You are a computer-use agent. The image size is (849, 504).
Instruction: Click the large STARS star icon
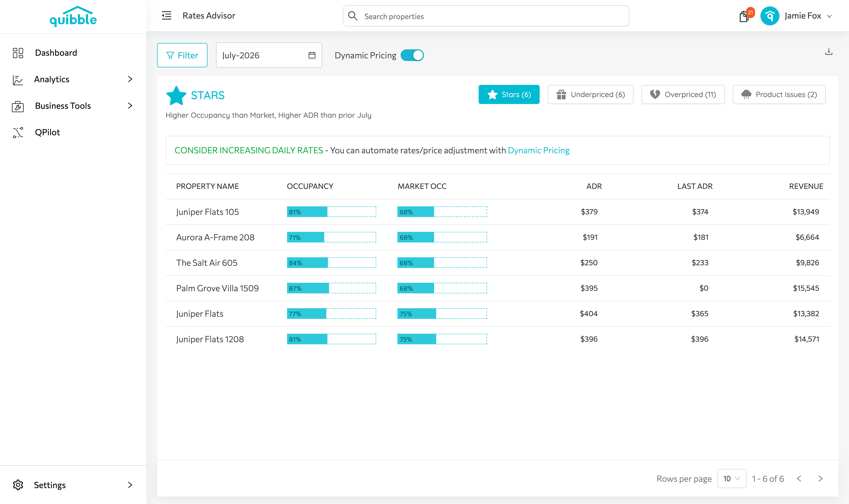point(176,95)
